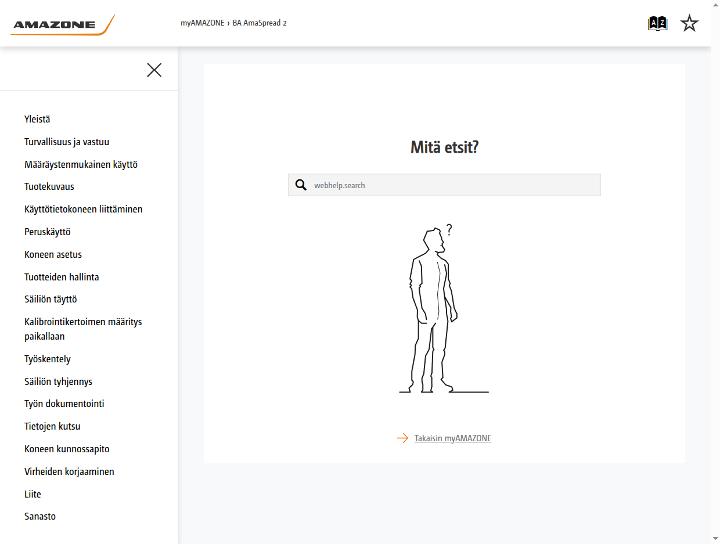Click the orange arrow beside Takaisin myAMAZONE
Viewport: 720px width, 544px height.
pos(403,438)
